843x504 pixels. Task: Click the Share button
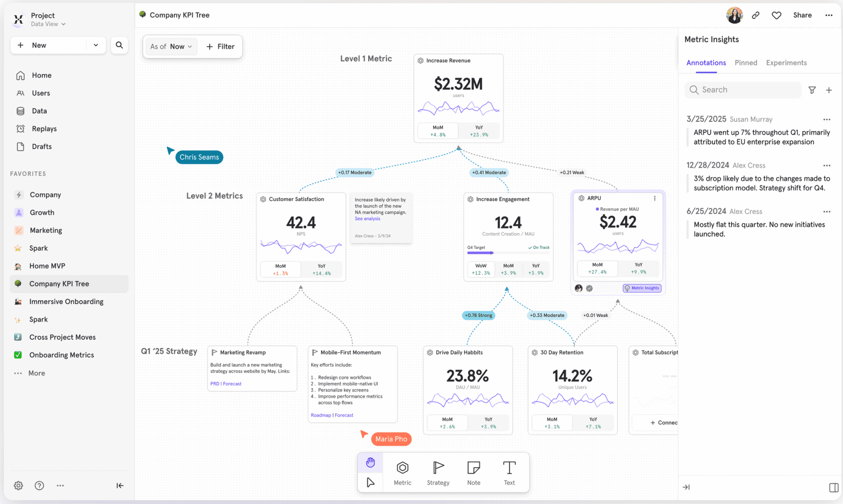(x=802, y=15)
